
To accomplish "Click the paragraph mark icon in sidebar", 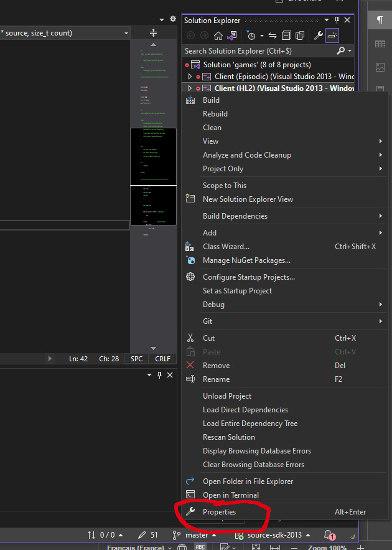I will point(380,21).
